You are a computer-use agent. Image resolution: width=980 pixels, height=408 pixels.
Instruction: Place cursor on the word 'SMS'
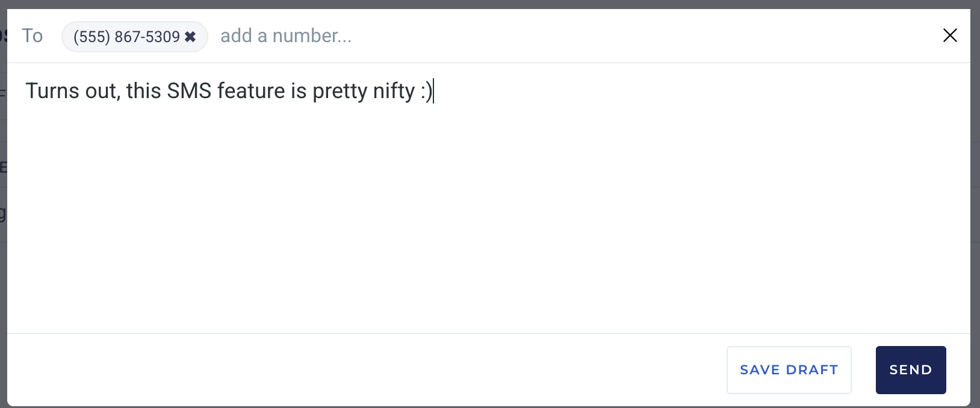click(x=189, y=91)
